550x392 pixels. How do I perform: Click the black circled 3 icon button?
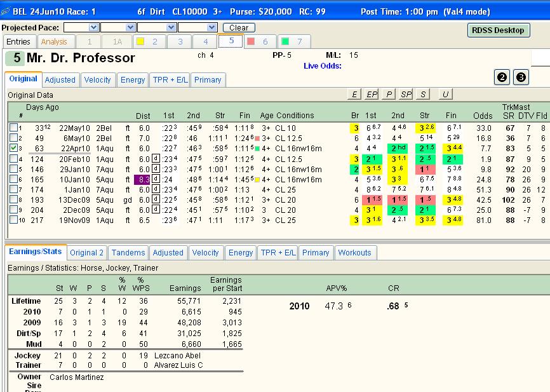[521, 78]
